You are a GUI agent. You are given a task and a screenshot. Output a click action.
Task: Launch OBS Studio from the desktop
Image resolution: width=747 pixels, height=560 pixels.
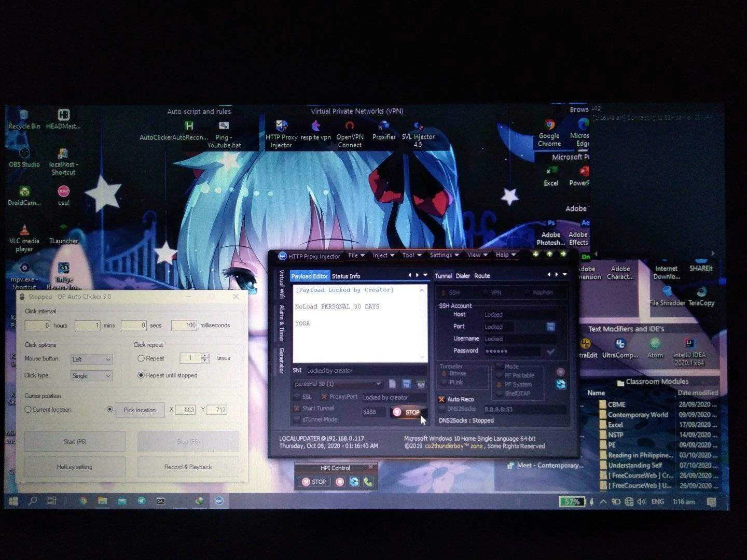click(x=24, y=158)
